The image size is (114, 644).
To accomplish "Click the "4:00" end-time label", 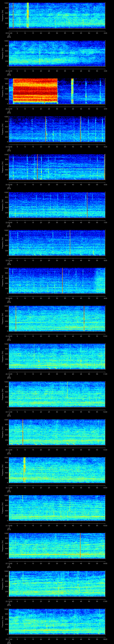I will [105, 109].
